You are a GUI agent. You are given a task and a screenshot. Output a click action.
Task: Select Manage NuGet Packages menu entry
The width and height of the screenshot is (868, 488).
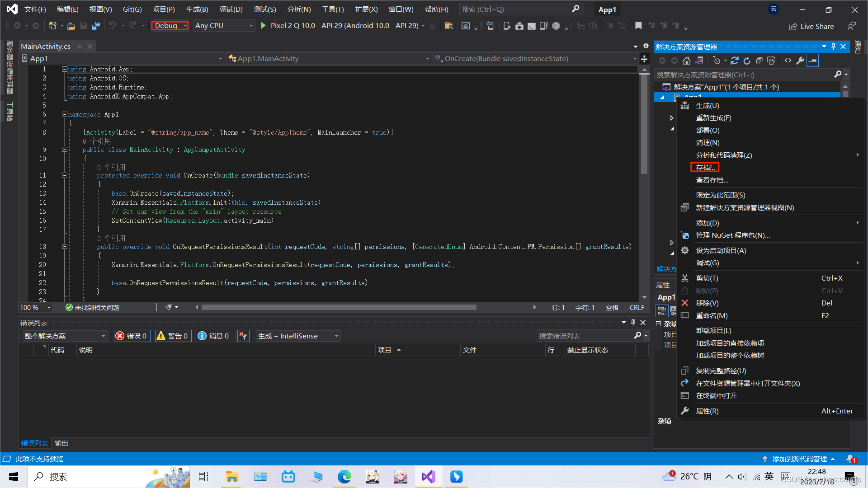pyautogui.click(x=732, y=235)
